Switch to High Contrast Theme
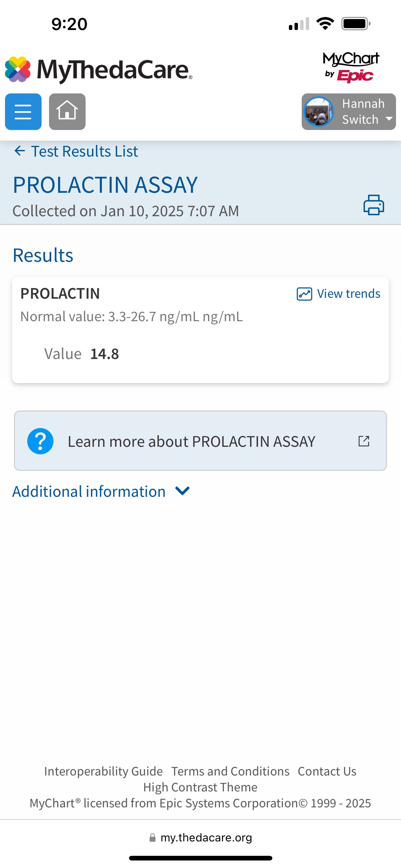The height and width of the screenshot is (868, 401). click(200, 787)
